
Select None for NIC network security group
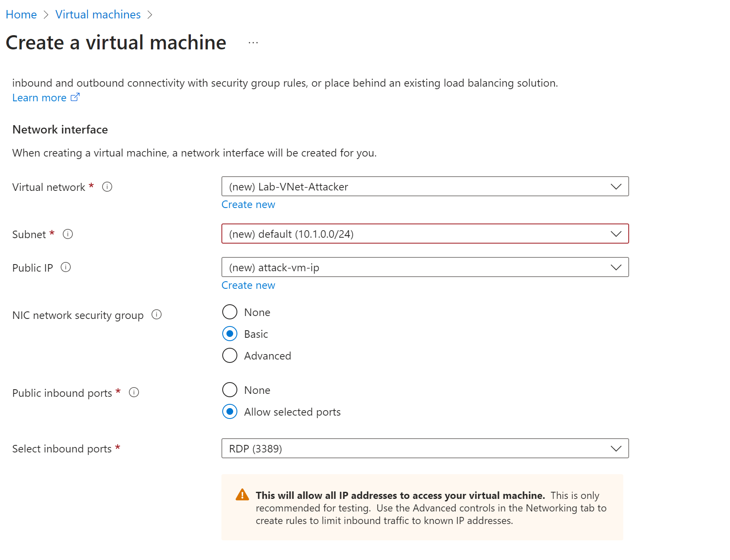tap(230, 312)
